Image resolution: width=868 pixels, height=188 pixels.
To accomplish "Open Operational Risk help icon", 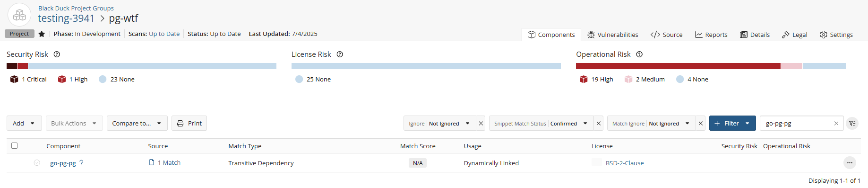I will click(x=639, y=54).
